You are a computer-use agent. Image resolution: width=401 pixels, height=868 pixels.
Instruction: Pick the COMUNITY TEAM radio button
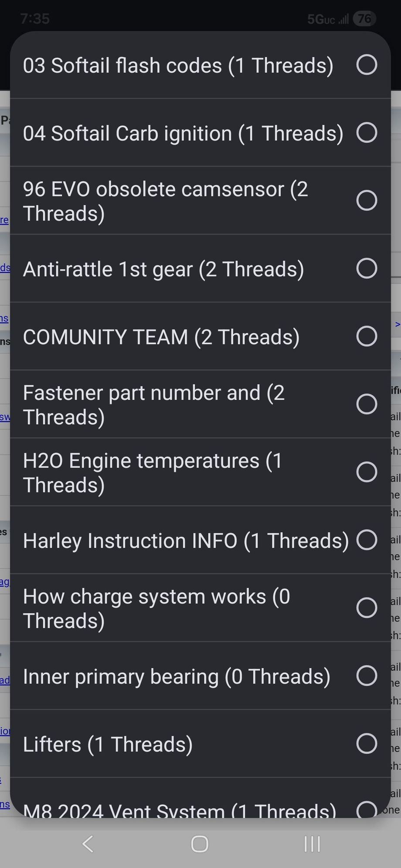[367, 336]
